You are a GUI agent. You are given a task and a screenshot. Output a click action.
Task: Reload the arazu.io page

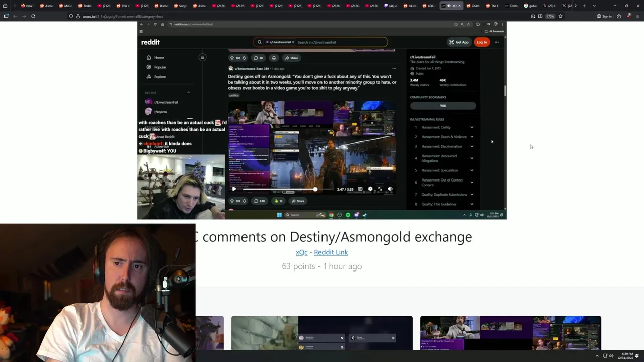(33, 16)
